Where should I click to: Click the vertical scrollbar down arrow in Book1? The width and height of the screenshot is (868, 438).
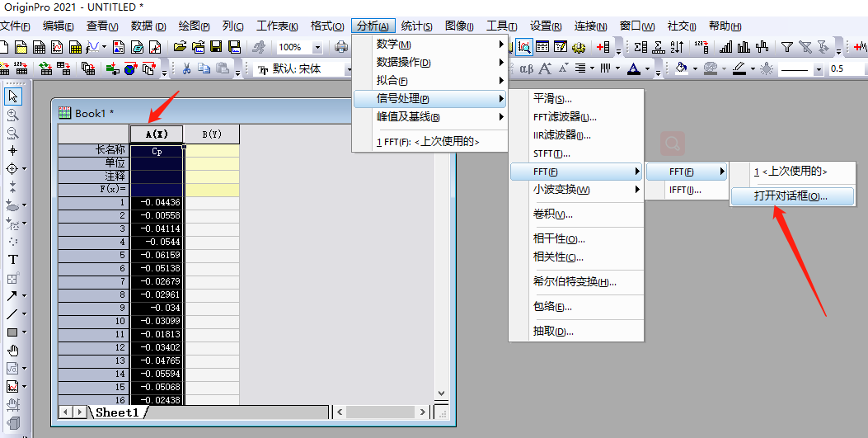click(x=441, y=393)
